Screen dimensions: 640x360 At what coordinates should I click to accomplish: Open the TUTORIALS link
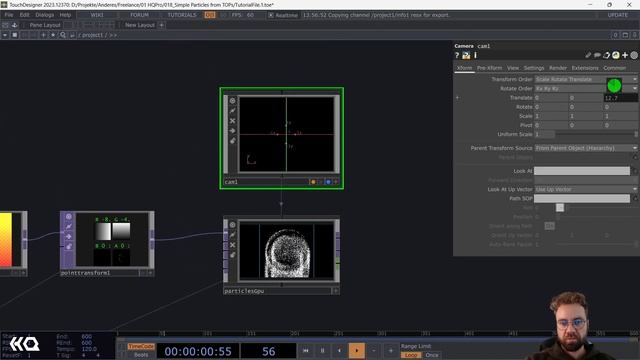point(182,15)
